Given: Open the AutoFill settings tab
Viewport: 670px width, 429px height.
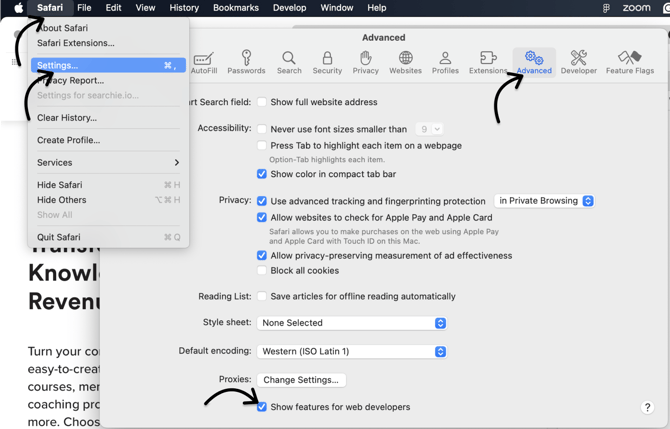Looking at the screenshot, I should 204,62.
